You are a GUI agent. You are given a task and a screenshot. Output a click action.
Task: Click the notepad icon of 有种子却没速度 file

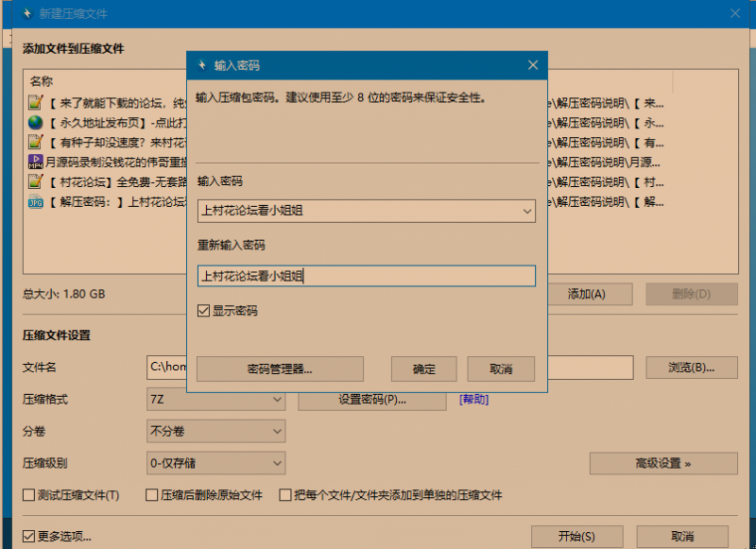click(x=35, y=142)
